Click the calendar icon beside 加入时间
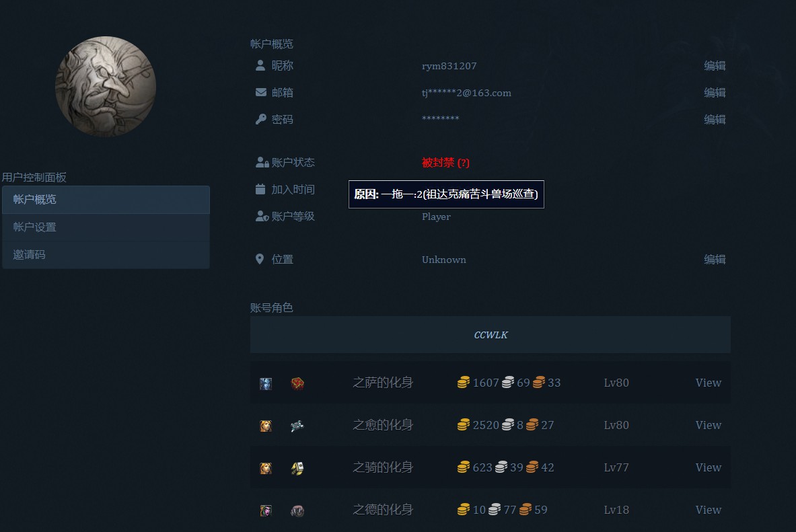The image size is (796, 532). pos(260,190)
